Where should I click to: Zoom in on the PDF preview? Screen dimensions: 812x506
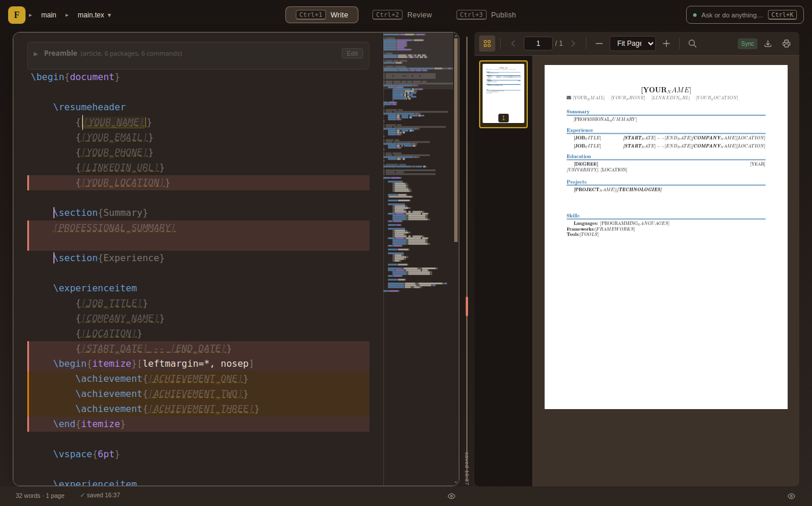coord(666,44)
